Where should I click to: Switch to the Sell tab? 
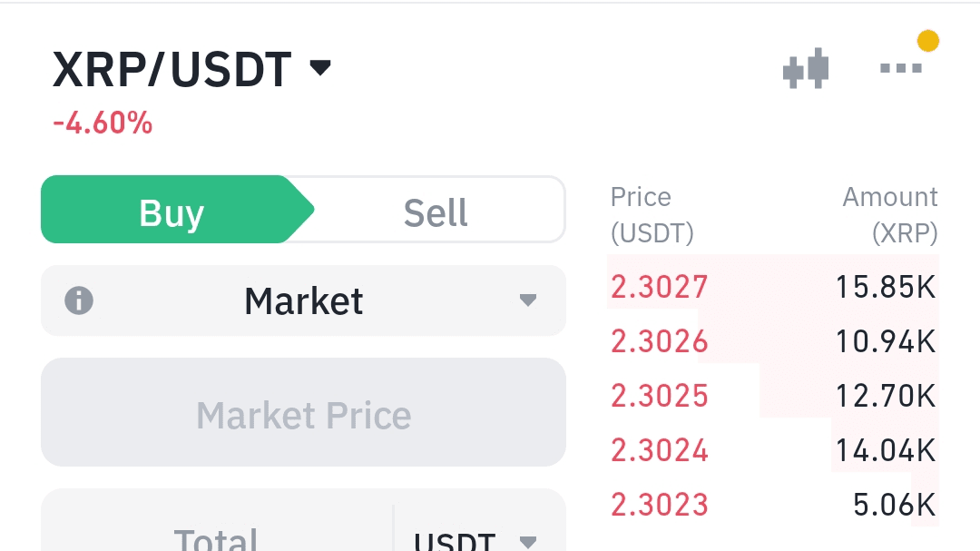click(x=436, y=212)
